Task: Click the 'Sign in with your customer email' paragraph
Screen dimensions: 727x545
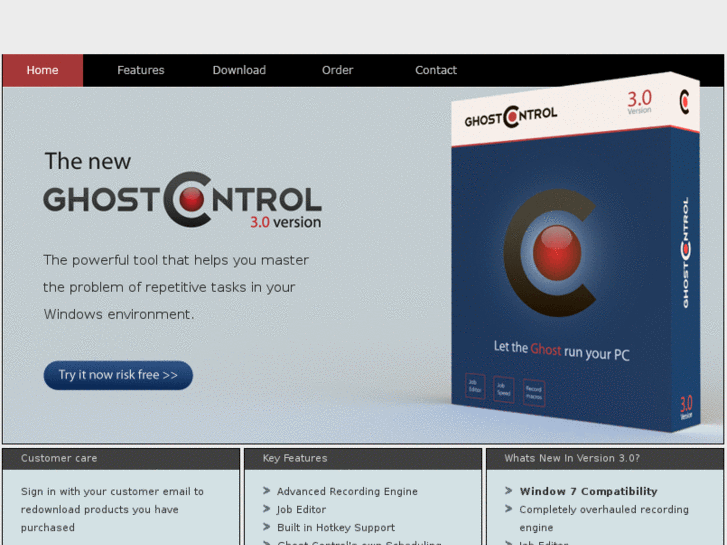Action: (112, 509)
